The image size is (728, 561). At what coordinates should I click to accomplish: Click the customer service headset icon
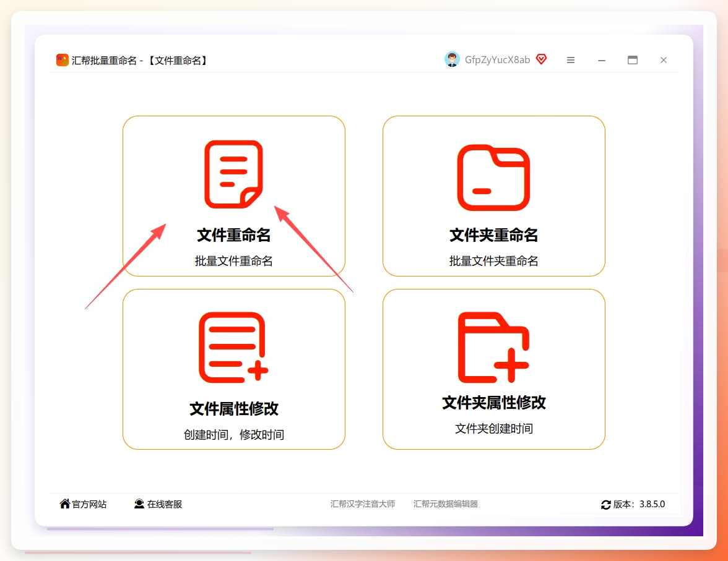click(139, 503)
